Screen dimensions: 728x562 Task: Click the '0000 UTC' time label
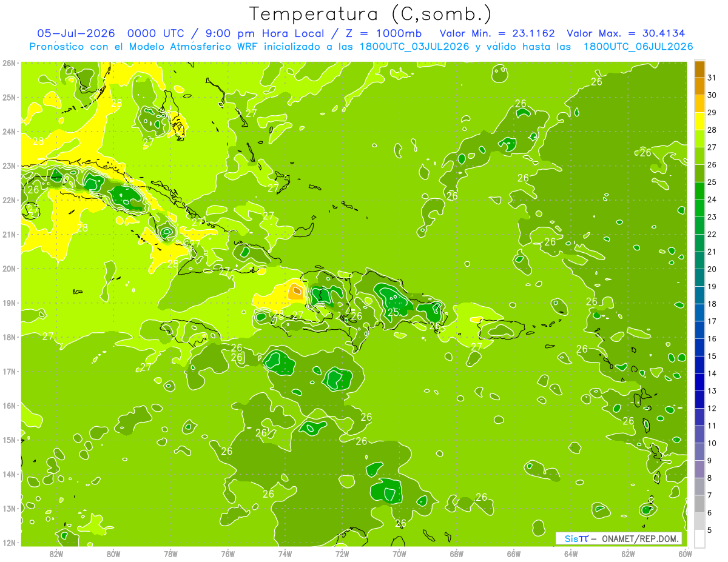157,33
